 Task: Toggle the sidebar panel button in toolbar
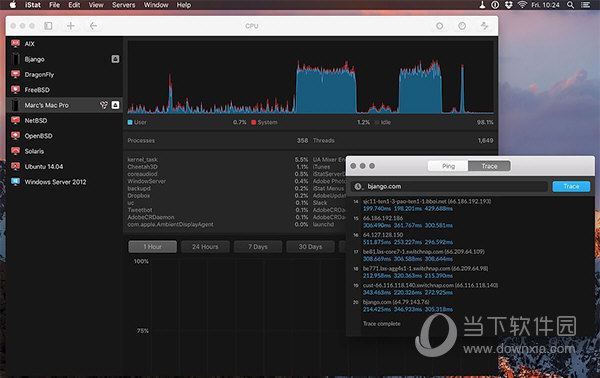coord(48,26)
